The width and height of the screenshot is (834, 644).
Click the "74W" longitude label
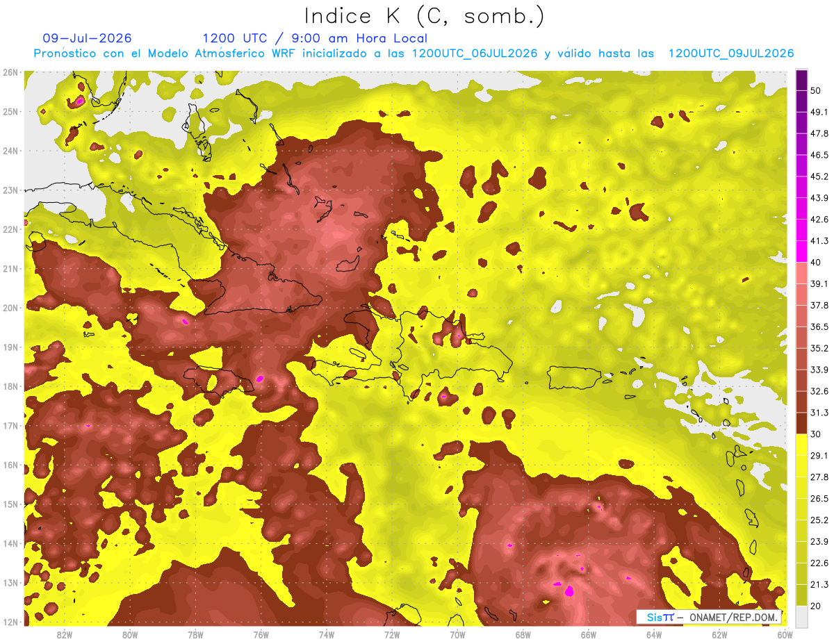click(x=327, y=635)
